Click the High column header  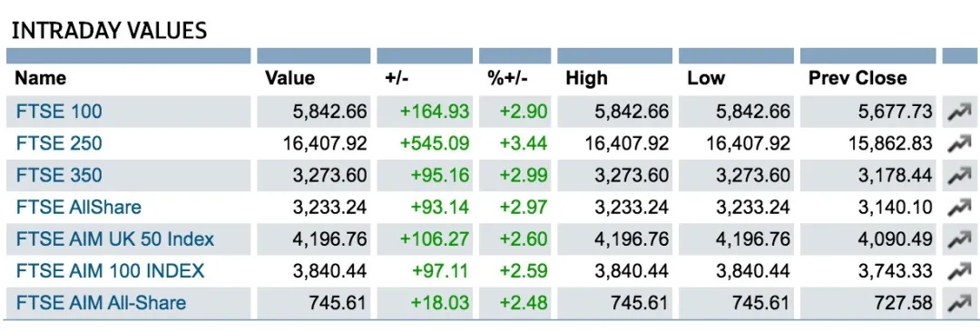point(586,79)
